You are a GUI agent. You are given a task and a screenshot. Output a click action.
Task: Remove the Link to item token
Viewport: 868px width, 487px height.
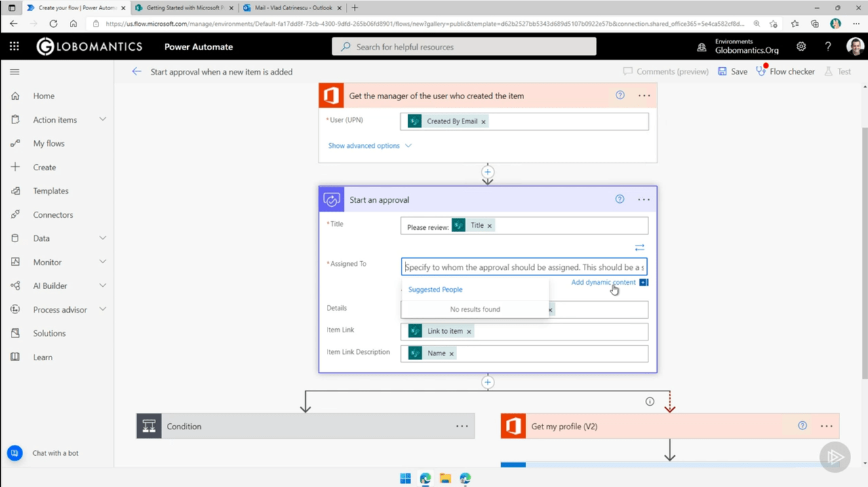[469, 332]
